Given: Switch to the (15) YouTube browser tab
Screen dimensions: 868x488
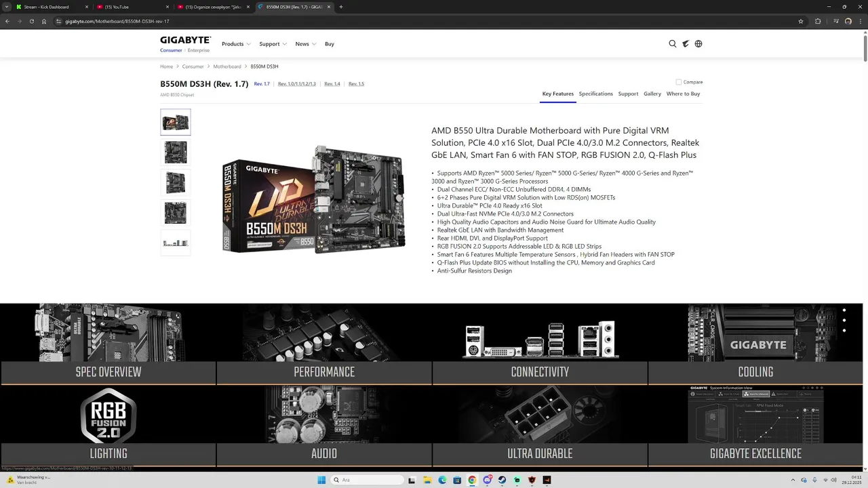Looking at the screenshot, I should 133,7.
